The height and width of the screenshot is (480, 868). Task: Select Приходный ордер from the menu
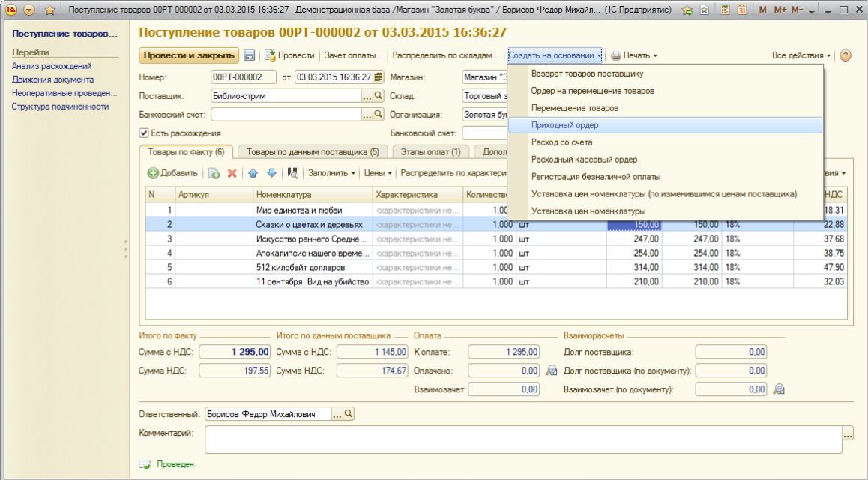pyautogui.click(x=564, y=125)
